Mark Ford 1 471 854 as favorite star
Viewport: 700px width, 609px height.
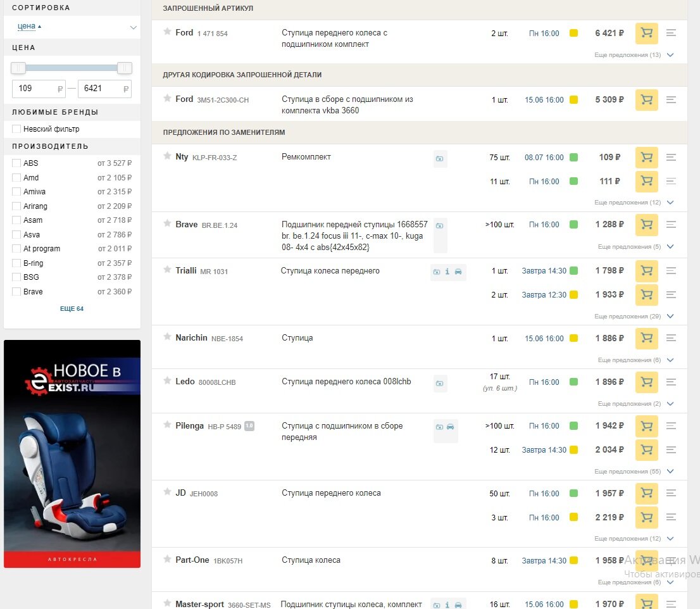pyautogui.click(x=167, y=32)
